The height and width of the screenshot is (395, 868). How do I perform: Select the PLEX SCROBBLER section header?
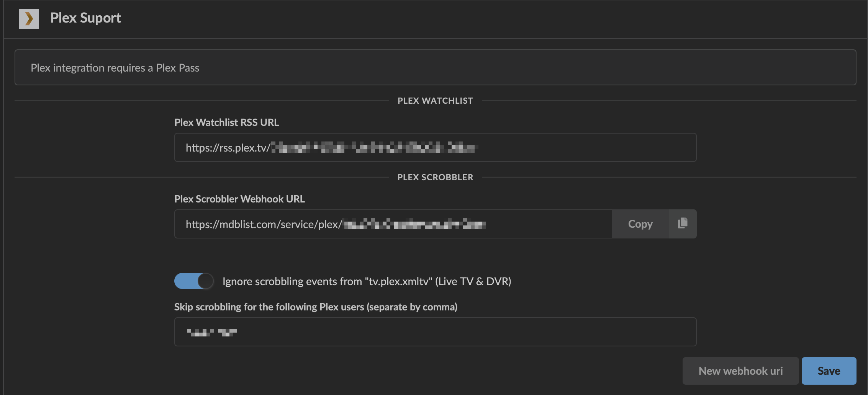coord(435,177)
